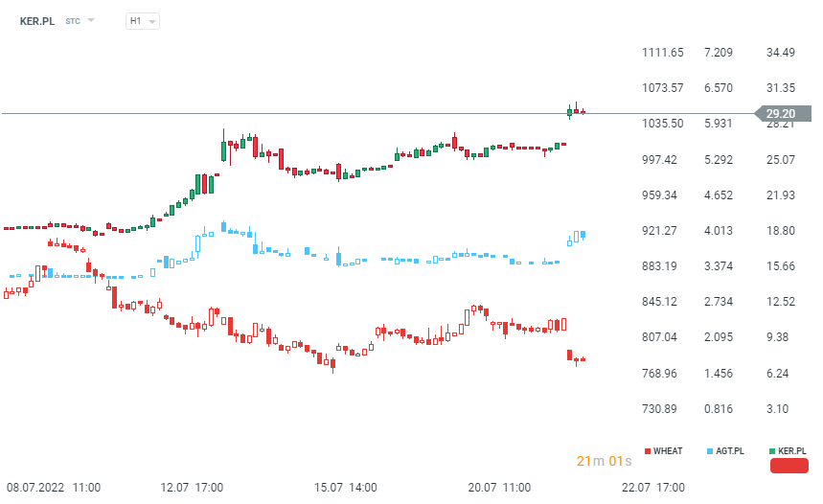Viewport: 823px width, 504px height.
Task: Click the KER.PL symbol name
Action: 37,20
